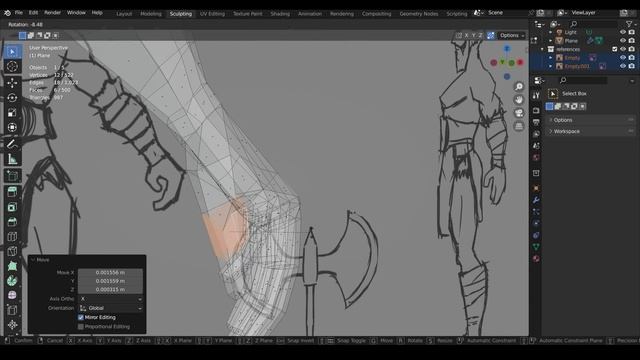Switch to the Shading workspace tab
Image resolution: width=640 pixels, height=360 pixels.
click(x=280, y=14)
